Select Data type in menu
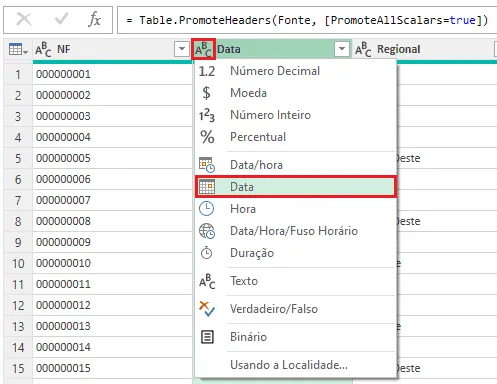This screenshot has width=497, height=384. 296,187
